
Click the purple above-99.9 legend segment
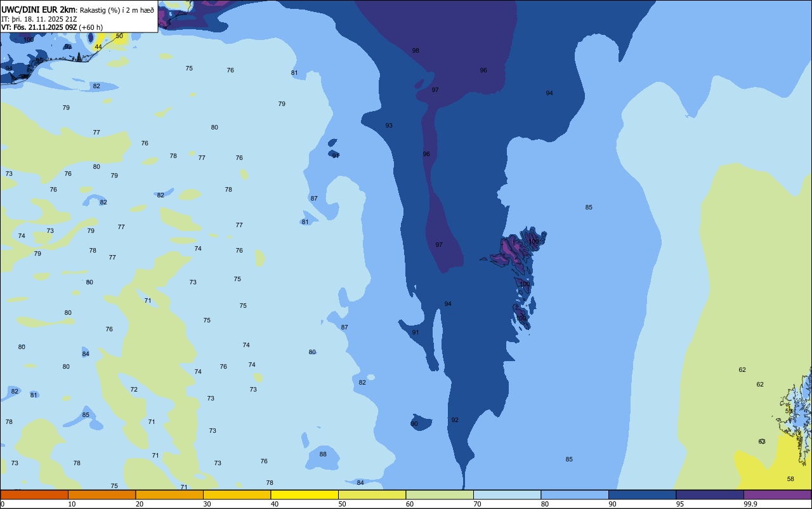[777, 494]
